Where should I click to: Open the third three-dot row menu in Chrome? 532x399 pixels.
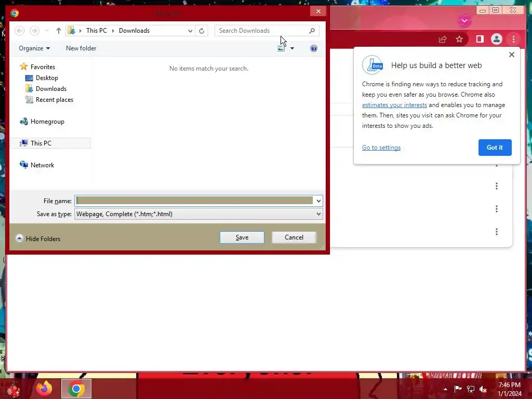click(x=496, y=232)
